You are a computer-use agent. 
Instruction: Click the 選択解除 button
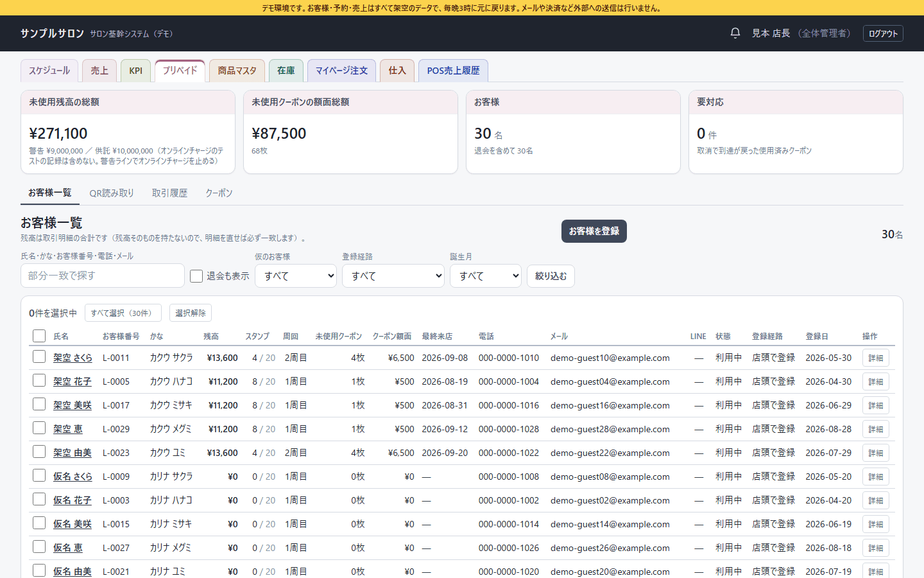pos(191,313)
